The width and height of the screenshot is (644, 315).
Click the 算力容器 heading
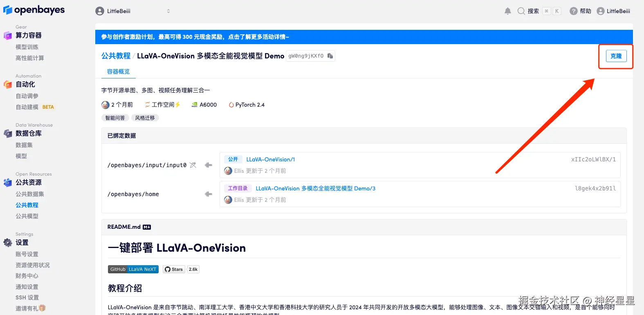pyautogui.click(x=29, y=35)
